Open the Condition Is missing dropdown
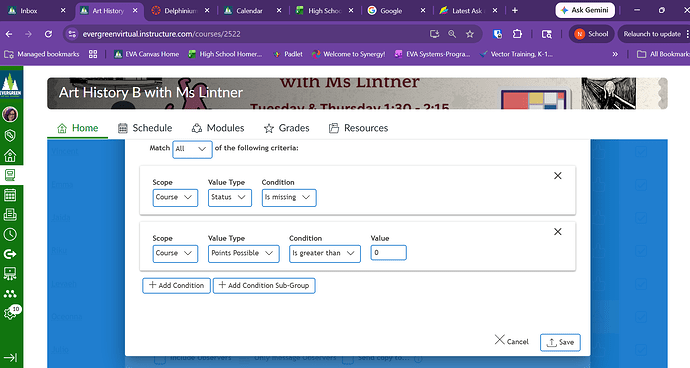 [x=289, y=198]
